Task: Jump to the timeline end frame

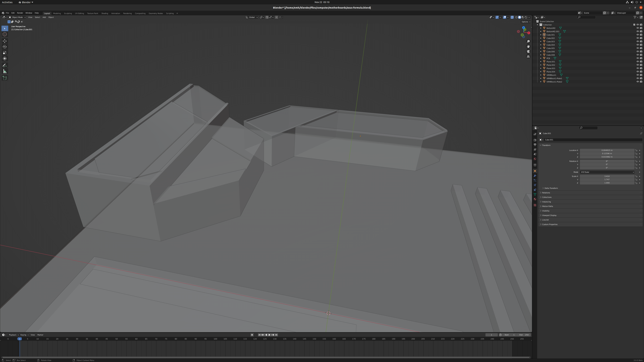Action: click(276, 335)
